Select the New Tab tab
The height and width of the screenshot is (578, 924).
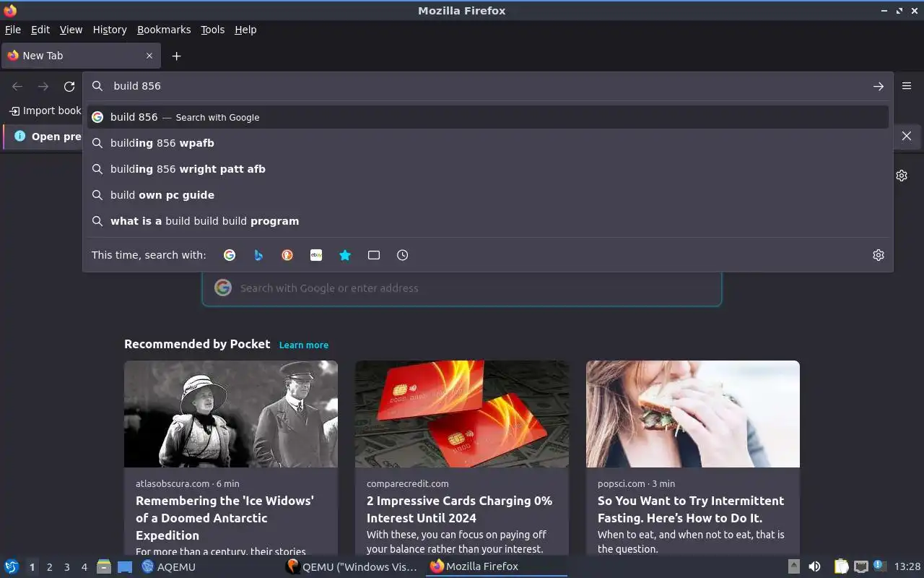click(80, 56)
